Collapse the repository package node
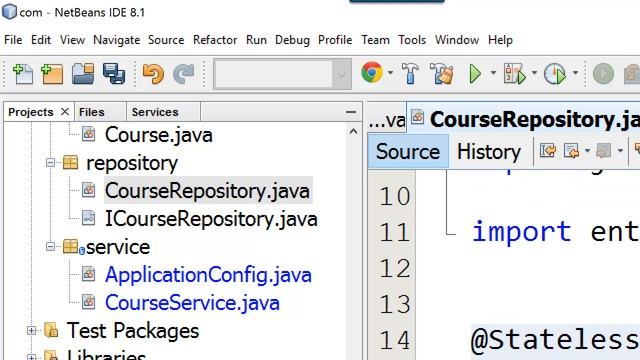 (x=50, y=162)
